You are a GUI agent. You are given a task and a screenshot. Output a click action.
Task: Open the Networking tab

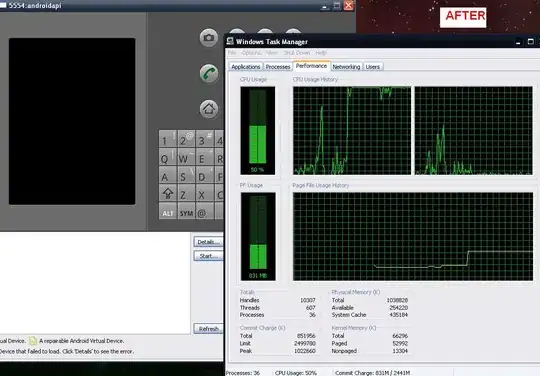point(346,67)
